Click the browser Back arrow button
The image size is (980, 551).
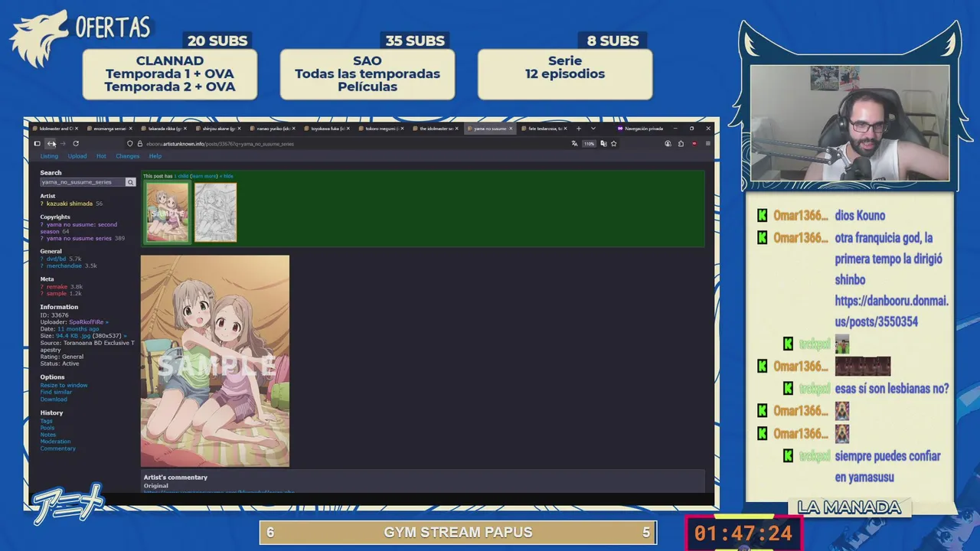coord(51,144)
